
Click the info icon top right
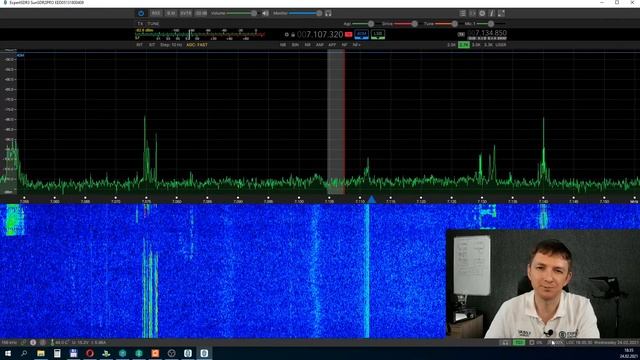492,13
